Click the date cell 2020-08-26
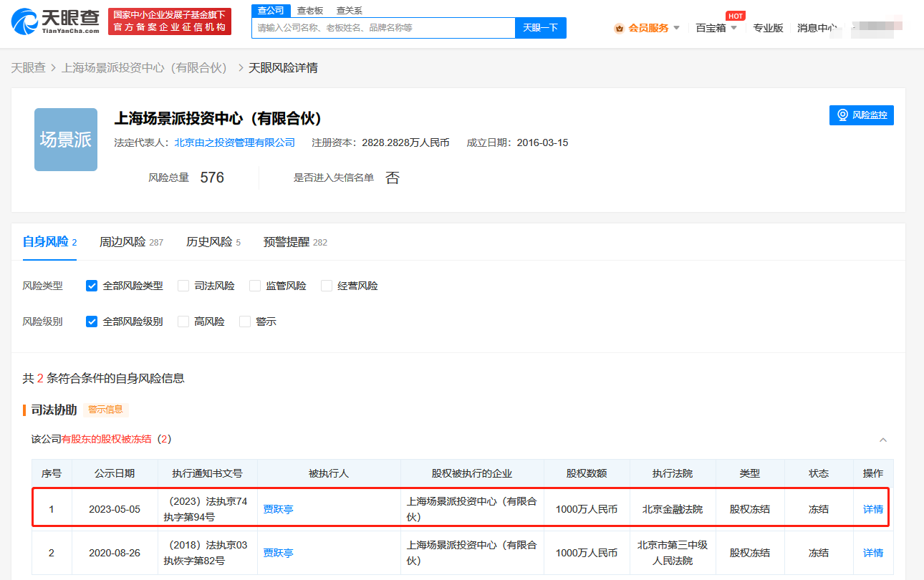The image size is (924, 580). 115,553
